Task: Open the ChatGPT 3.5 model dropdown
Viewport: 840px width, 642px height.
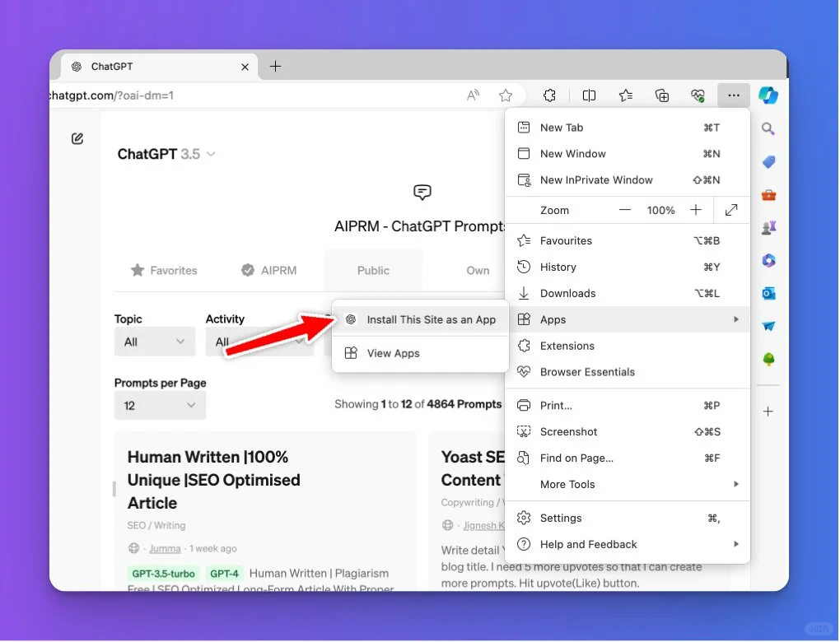Action: [x=166, y=155]
